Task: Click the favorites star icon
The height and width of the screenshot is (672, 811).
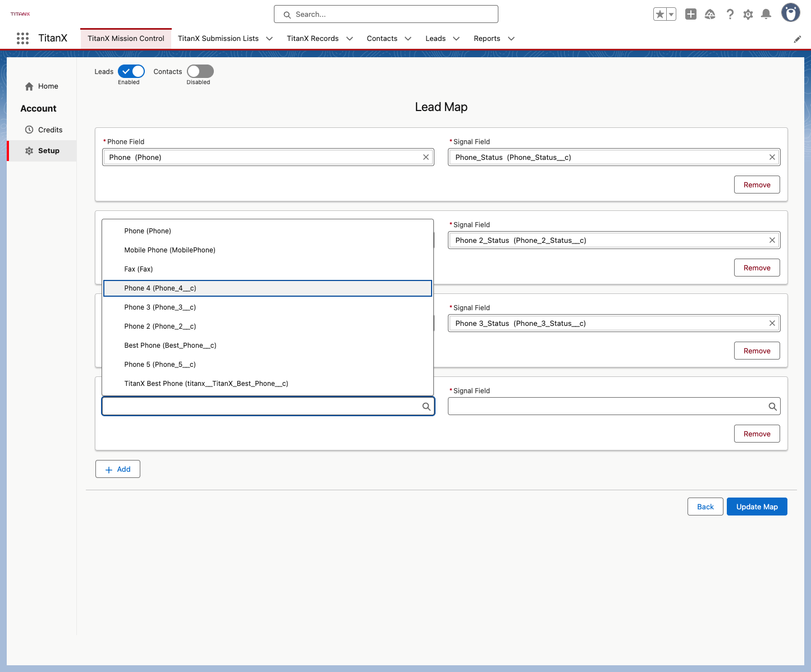Action: pyautogui.click(x=660, y=14)
